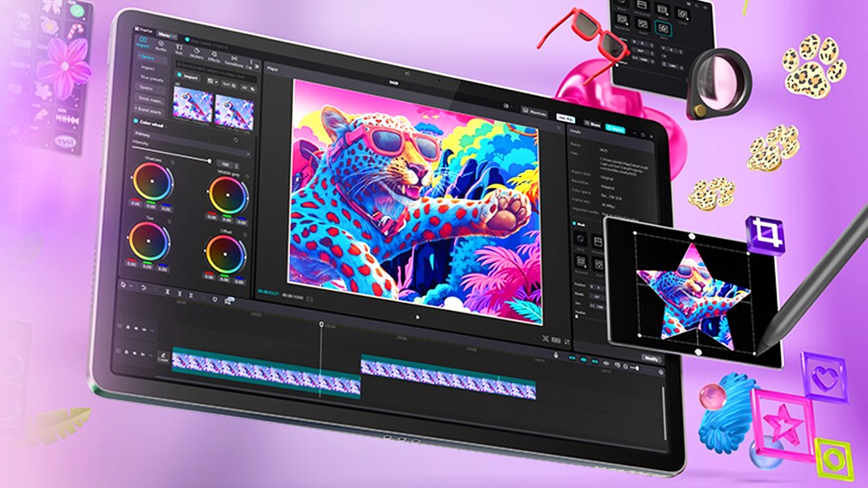Screen dimensions: 868x488
Task: Open Shortcuts in the top bar
Action: (534, 112)
